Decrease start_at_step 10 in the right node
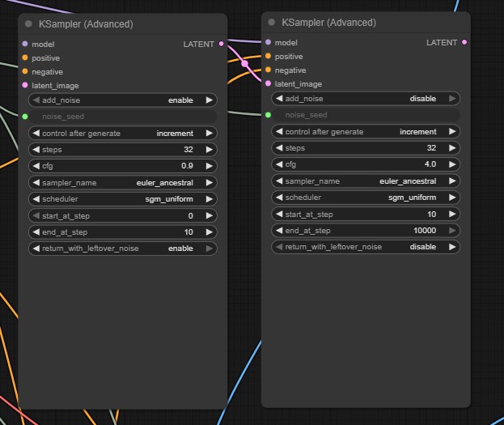Image resolution: width=504 pixels, height=425 pixels. pyautogui.click(x=279, y=214)
